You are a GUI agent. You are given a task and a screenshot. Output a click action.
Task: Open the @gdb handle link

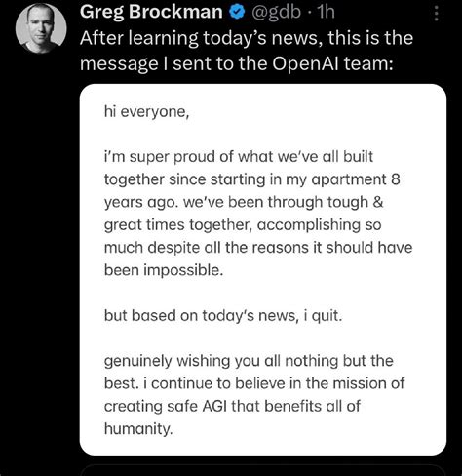click(x=276, y=13)
